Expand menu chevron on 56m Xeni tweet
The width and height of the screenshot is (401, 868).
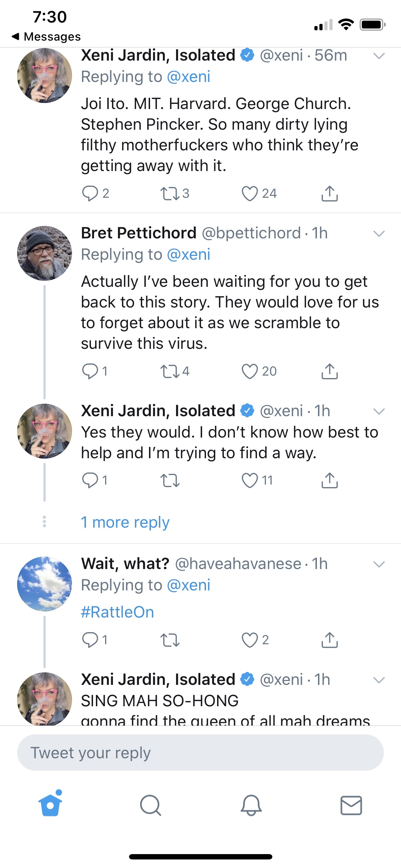(379, 56)
